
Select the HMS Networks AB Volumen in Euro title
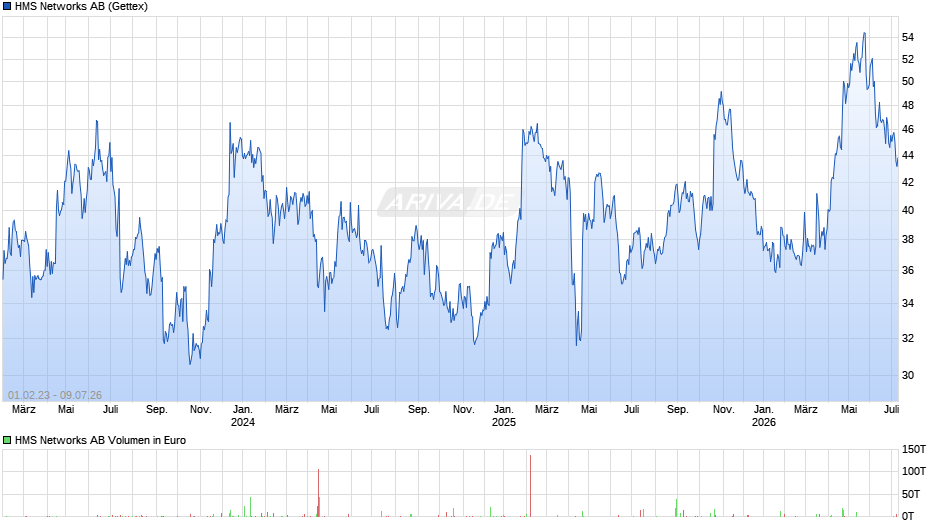(100, 440)
